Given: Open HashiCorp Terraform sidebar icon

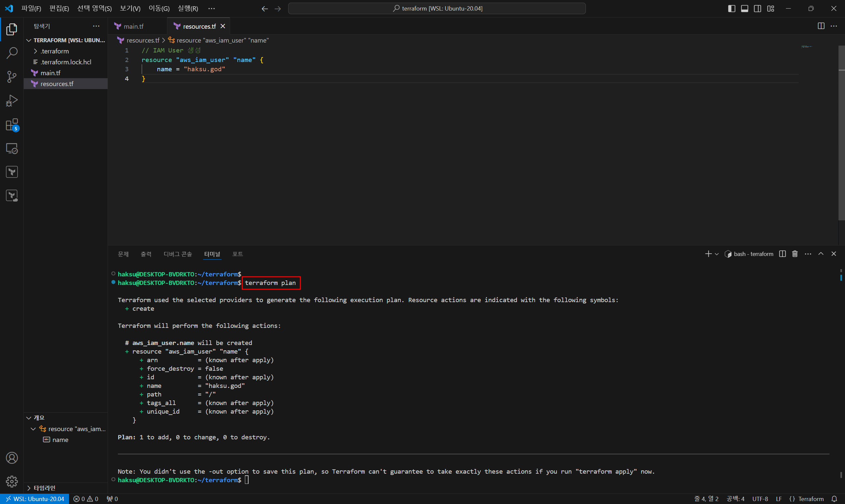Looking at the screenshot, I should point(12,172).
